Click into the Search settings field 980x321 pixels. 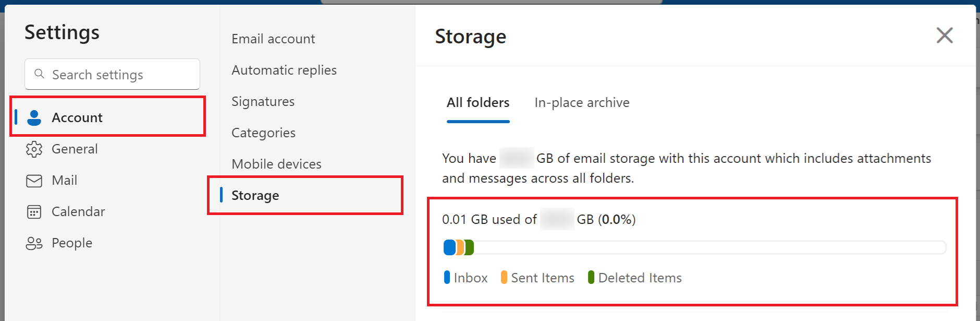click(112, 74)
